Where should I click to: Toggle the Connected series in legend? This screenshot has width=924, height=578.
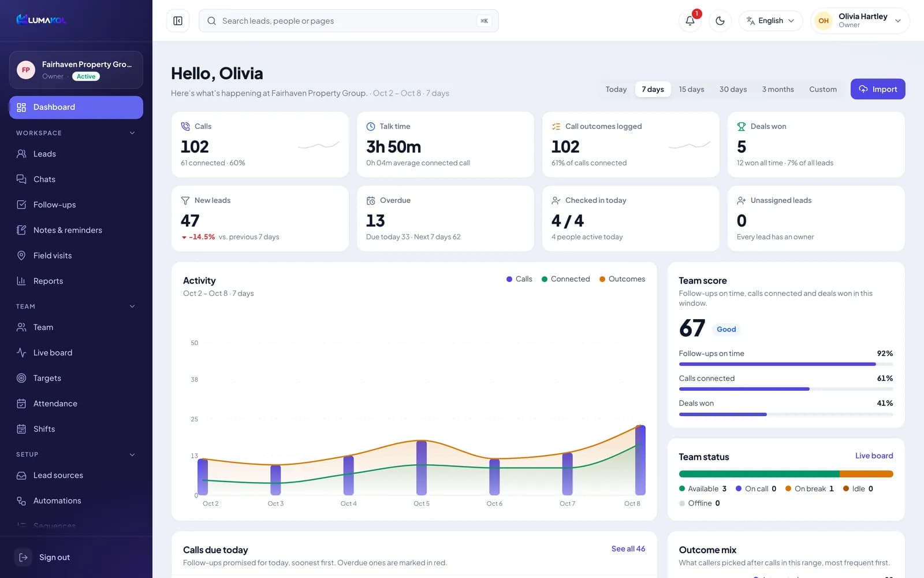pos(565,279)
